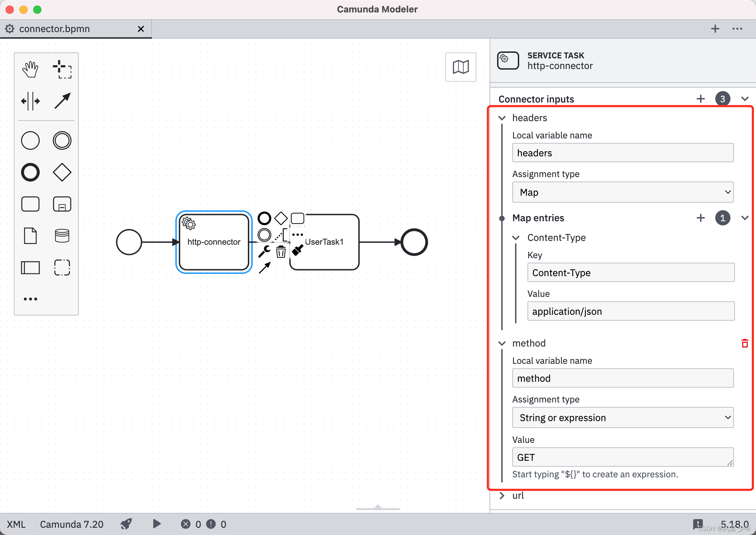
Task: Append text annotation from context pad
Action: [x=281, y=235]
